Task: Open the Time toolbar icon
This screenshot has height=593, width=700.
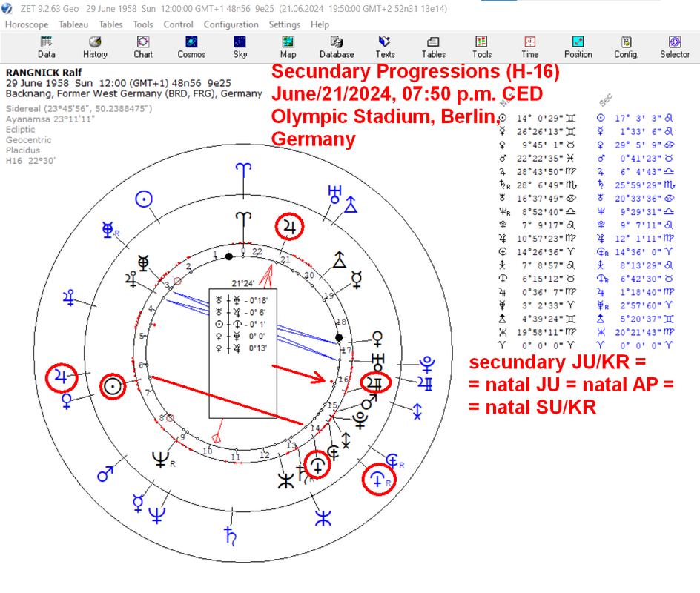Action: click(x=530, y=47)
